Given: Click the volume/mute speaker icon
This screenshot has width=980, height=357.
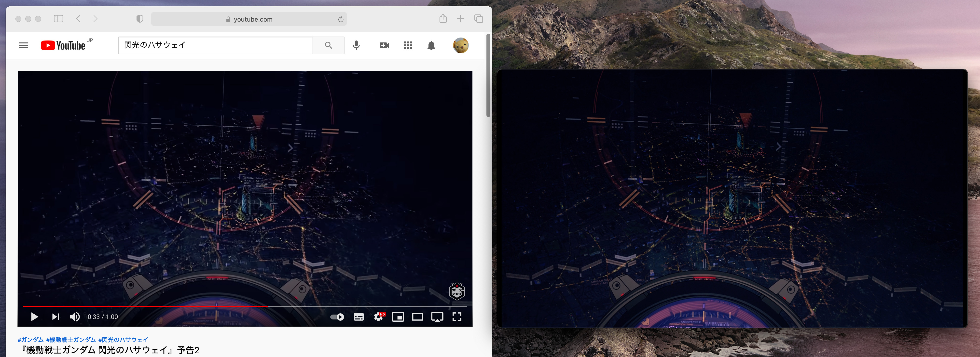Looking at the screenshot, I should click(75, 318).
